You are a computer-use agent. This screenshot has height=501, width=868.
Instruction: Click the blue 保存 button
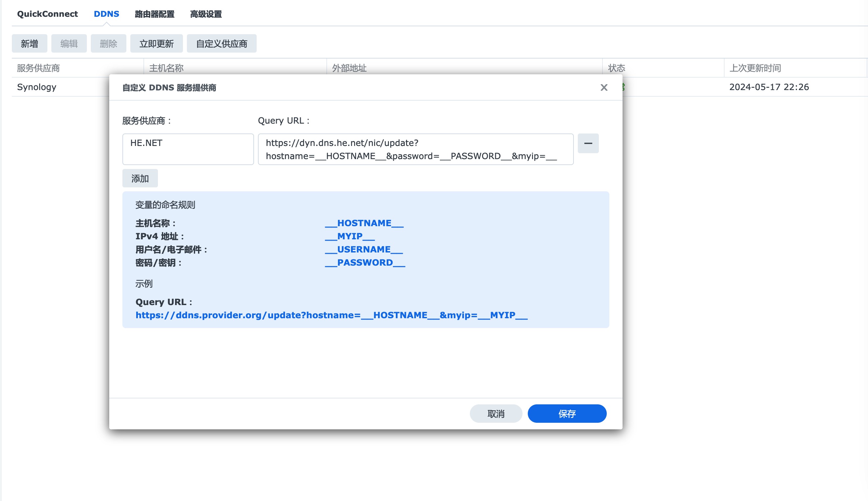click(x=566, y=413)
